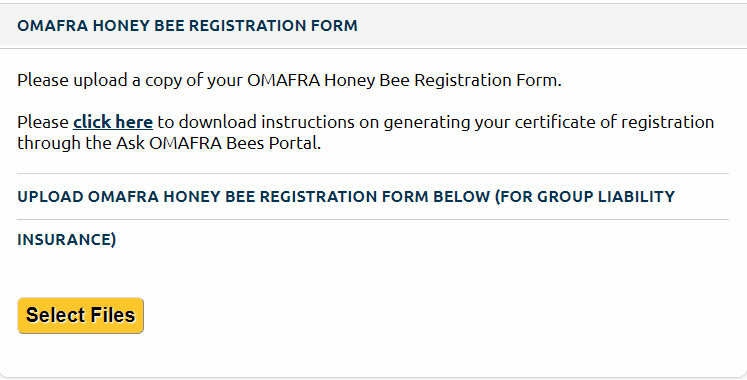Select the 'Please upload a copy' paragraph
The image size is (747, 380).
(289, 80)
